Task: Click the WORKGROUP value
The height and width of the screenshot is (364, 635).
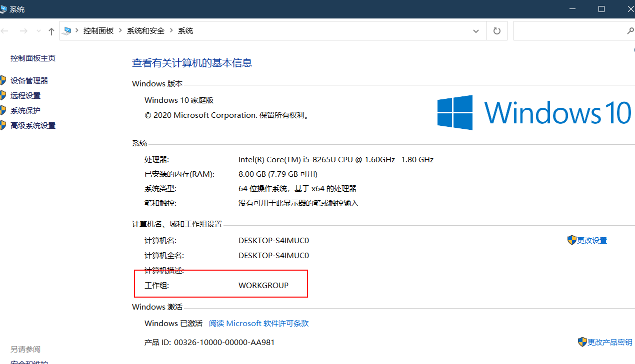Action: 263,286
